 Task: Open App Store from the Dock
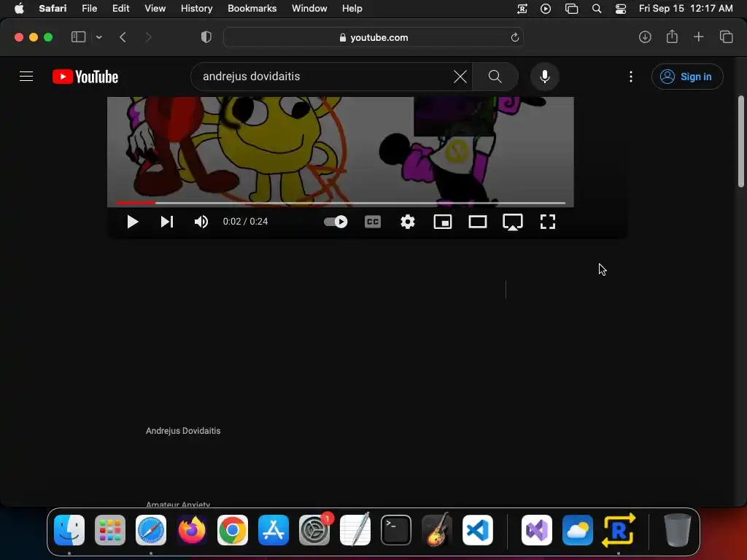(x=274, y=530)
